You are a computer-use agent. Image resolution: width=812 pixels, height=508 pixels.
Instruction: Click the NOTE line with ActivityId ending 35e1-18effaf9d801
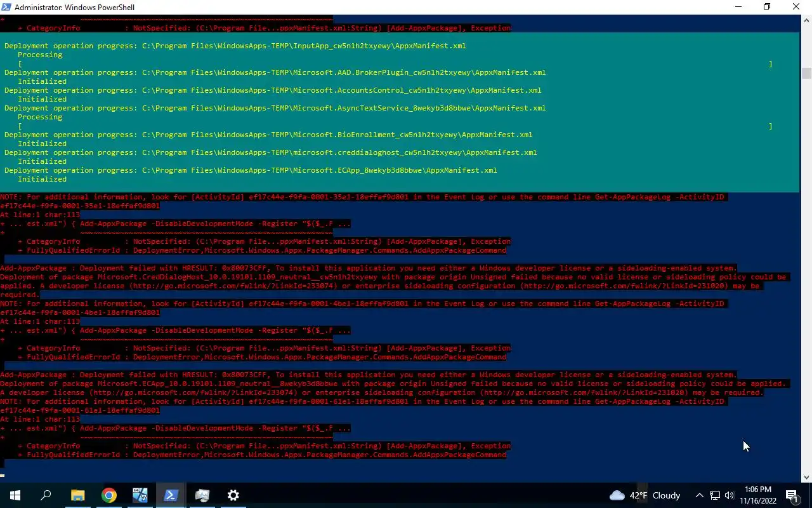pyautogui.click(x=362, y=197)
